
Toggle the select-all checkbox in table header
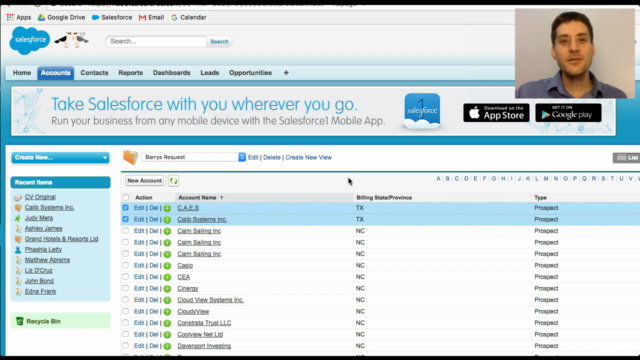tap(126, 198)
